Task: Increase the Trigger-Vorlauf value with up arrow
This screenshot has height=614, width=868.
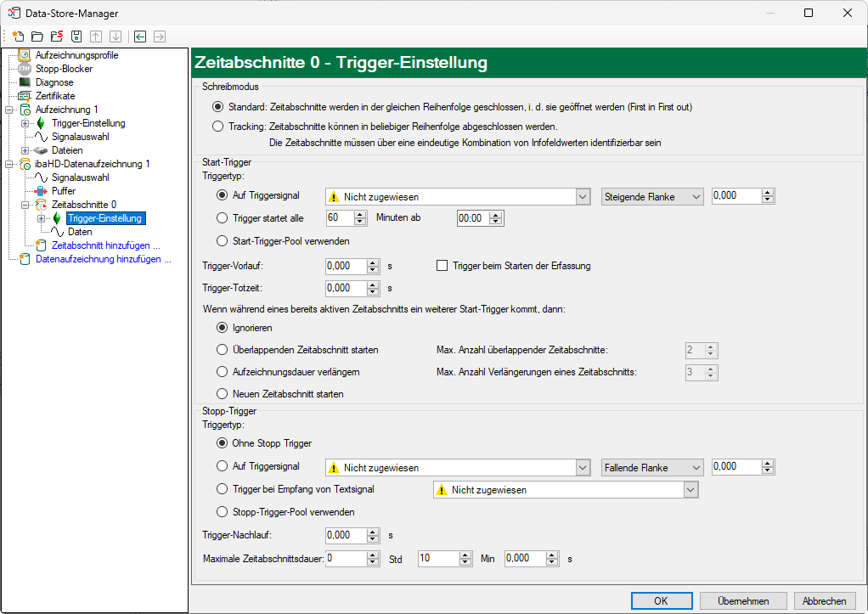Action: click(x=373, y=262)
